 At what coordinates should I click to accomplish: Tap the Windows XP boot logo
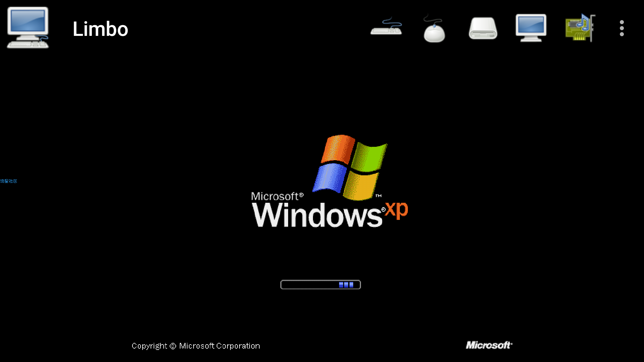pyautogui.click(x=330, y=181)
